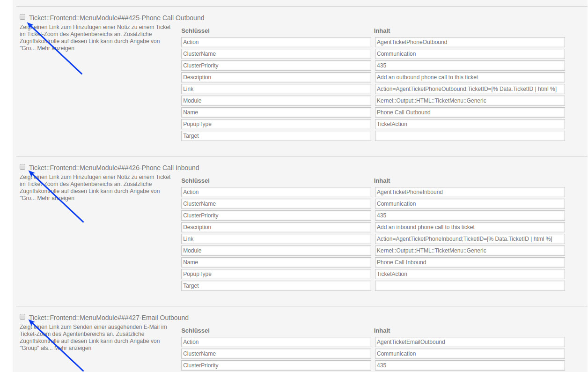Click the empty Target value in Phone Call Outbound

click(x=470, y=136)
